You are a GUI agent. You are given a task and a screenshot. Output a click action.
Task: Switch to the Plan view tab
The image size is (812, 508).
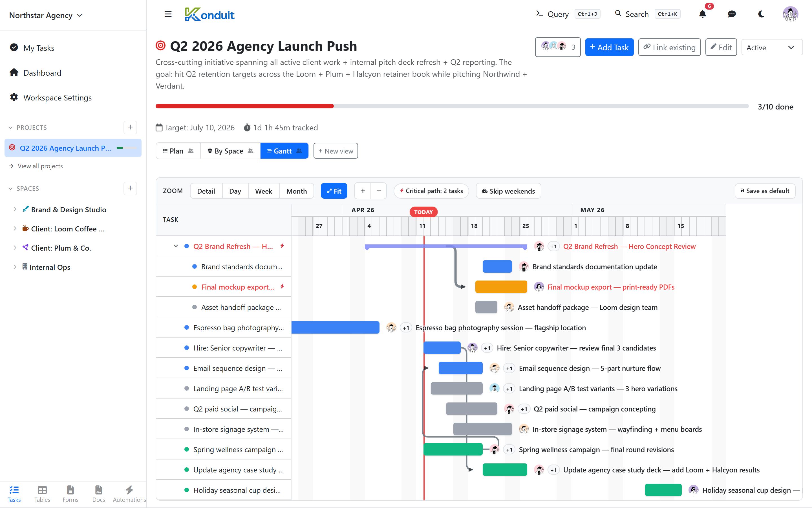click(178, 151)
